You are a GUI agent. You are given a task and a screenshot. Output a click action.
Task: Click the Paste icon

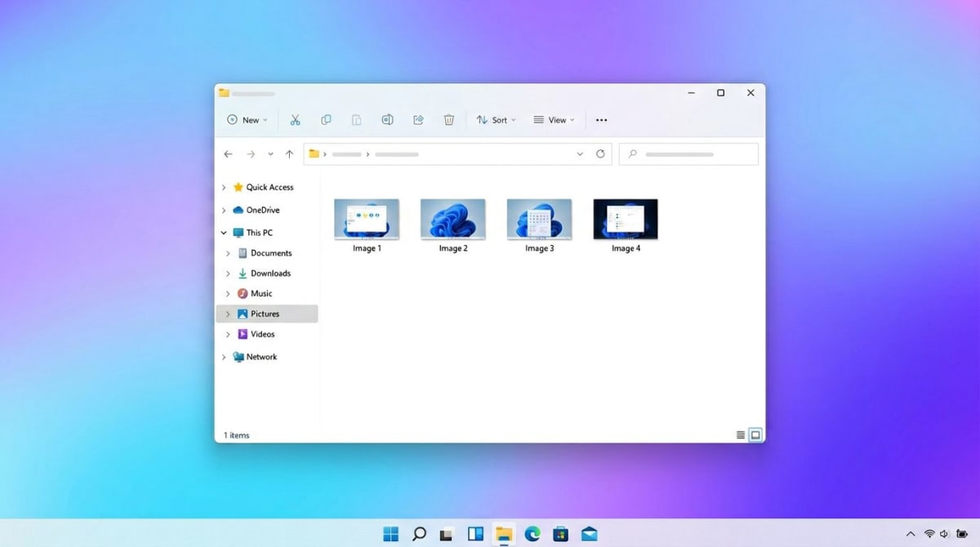(x=356, y=119)
